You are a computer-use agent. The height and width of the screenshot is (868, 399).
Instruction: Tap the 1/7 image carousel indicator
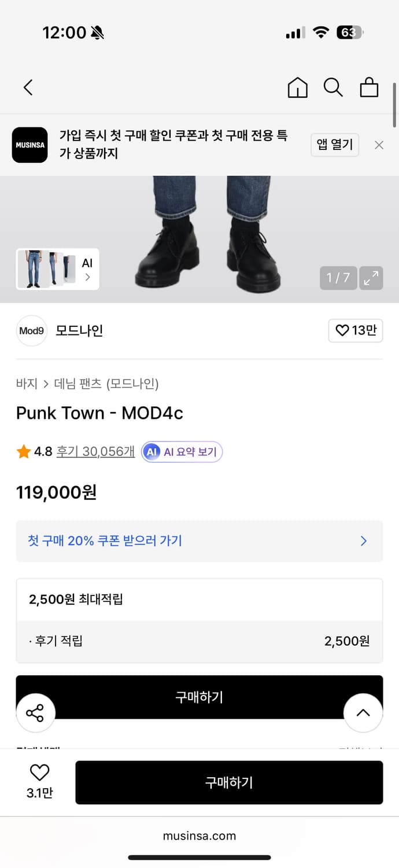pos(338,278)
